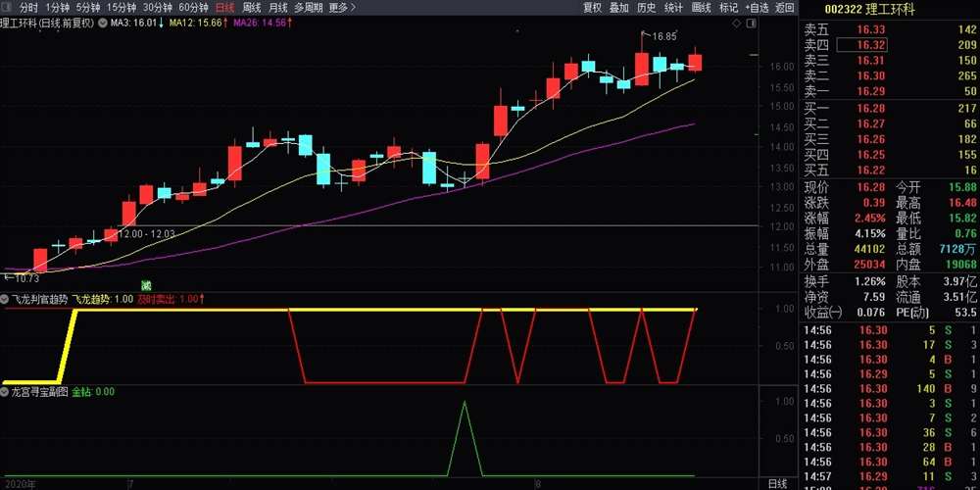Open the 更多 periods menu

[340, 7]
